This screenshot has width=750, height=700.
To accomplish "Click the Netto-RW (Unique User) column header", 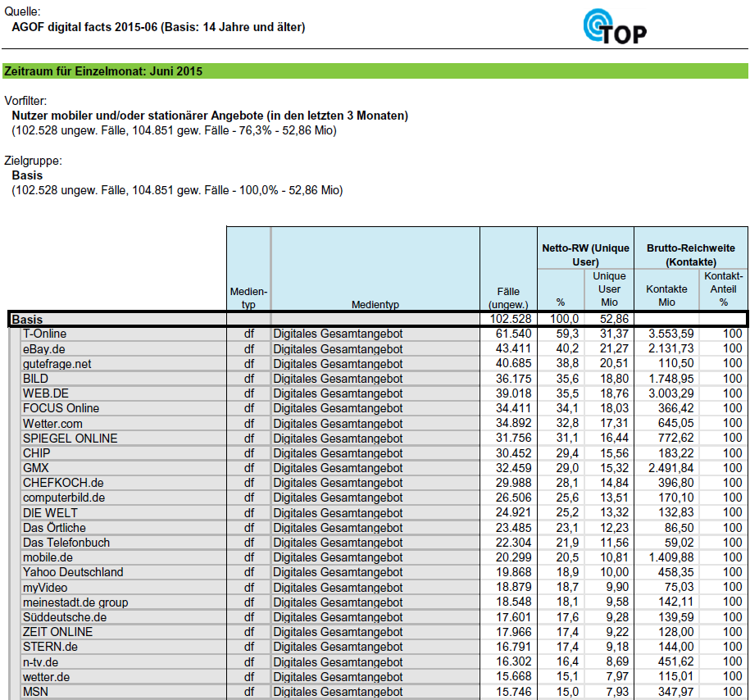I will pyautogui.click(x=585, y=255).
